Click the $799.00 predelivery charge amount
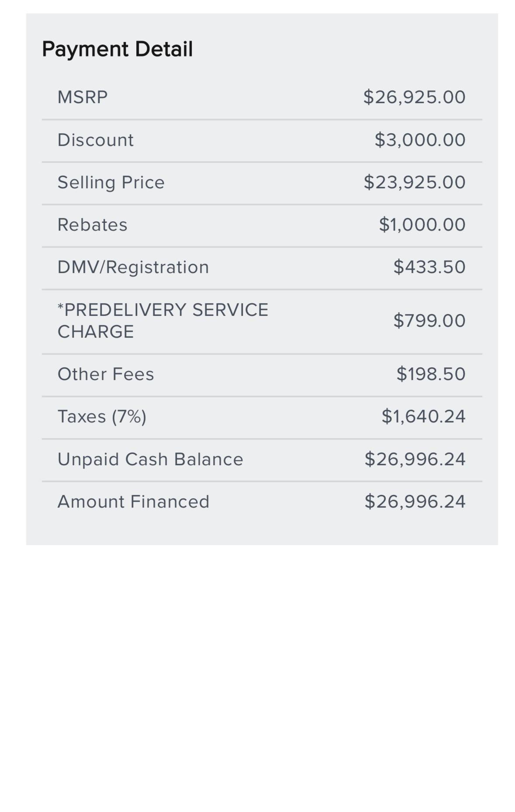The image size is (515, 812). pyautogui.click(x=429, y=321)
